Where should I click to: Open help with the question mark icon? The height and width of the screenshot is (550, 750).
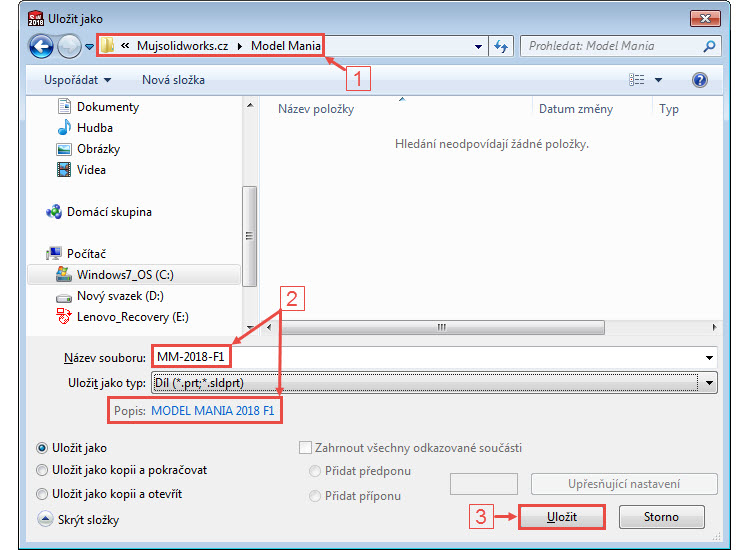(x=700, y=80)
